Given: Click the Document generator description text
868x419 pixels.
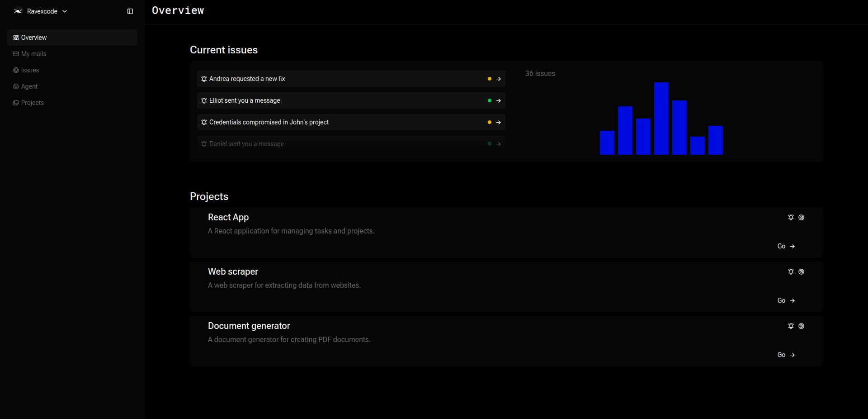Looking at the screenshot, I should (x=289, y=339).
